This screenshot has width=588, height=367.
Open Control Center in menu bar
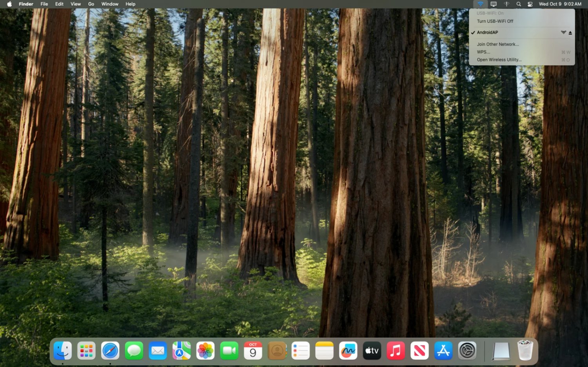tap(530, 4)
